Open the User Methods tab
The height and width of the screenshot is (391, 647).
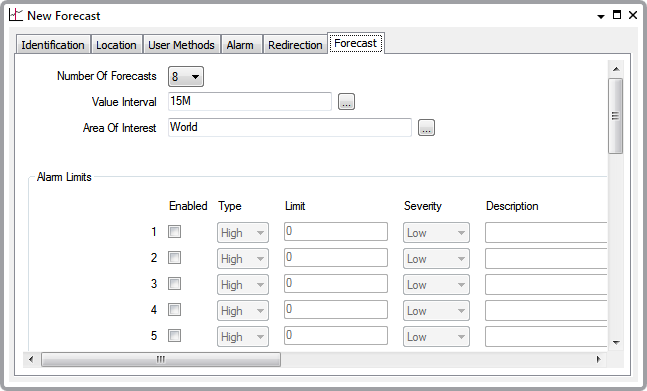pyautogui.click(x=181, y=45)
